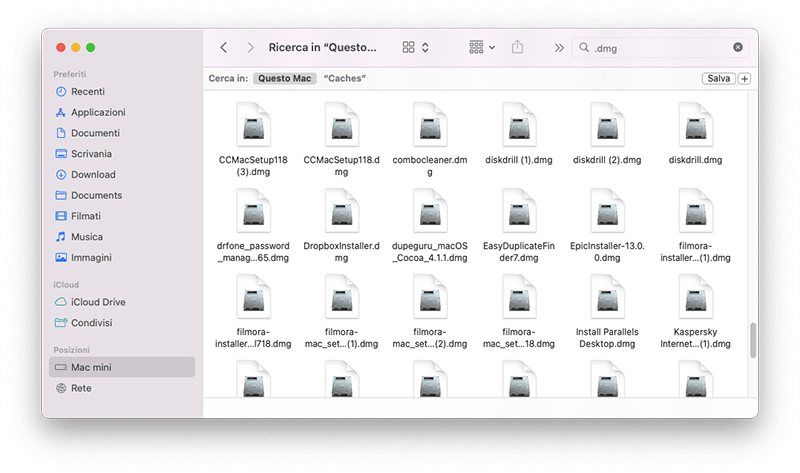Click the green full-screen window button
The image size is (800, 473).
tap(91, 47)
